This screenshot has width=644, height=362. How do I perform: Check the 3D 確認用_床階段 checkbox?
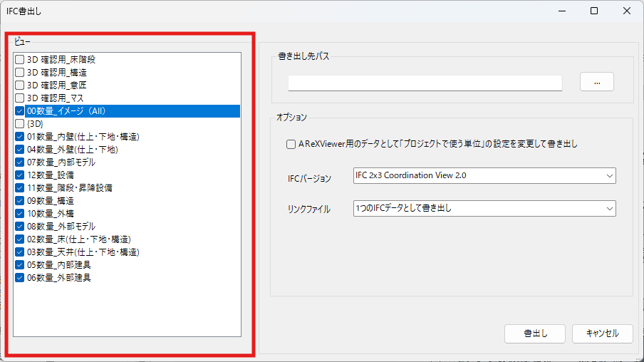[20, 60]
